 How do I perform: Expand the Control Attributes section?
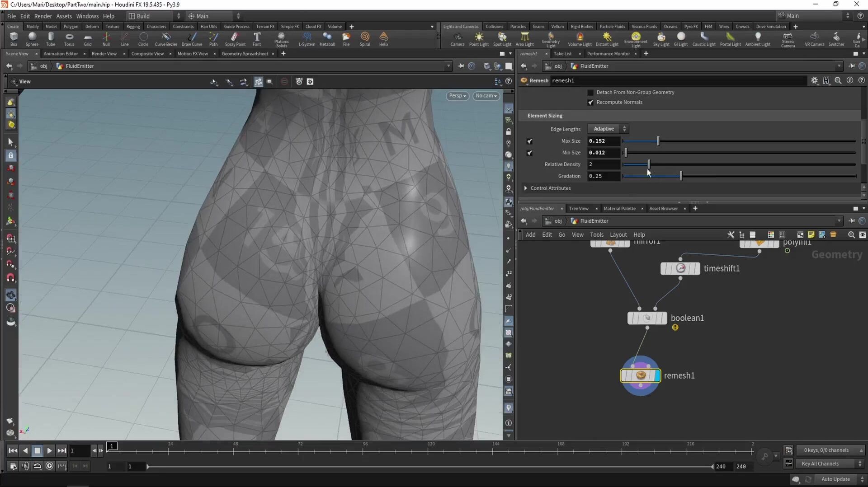(525, 188)
